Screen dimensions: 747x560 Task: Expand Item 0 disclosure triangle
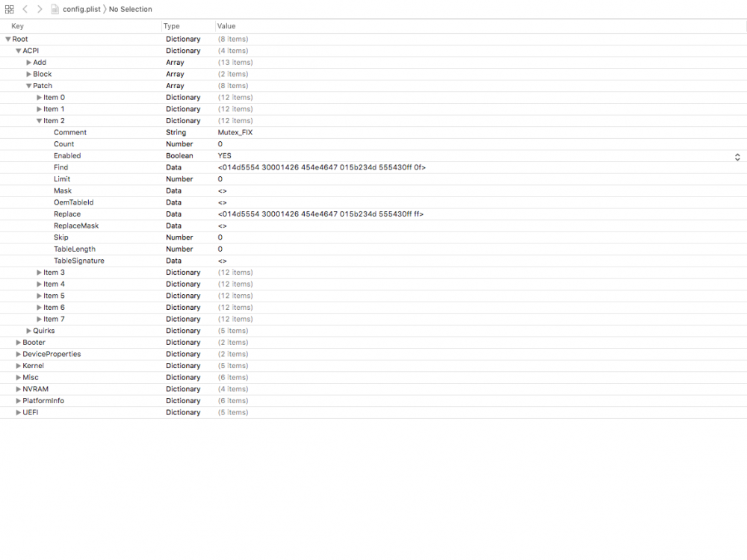[39, 98]
